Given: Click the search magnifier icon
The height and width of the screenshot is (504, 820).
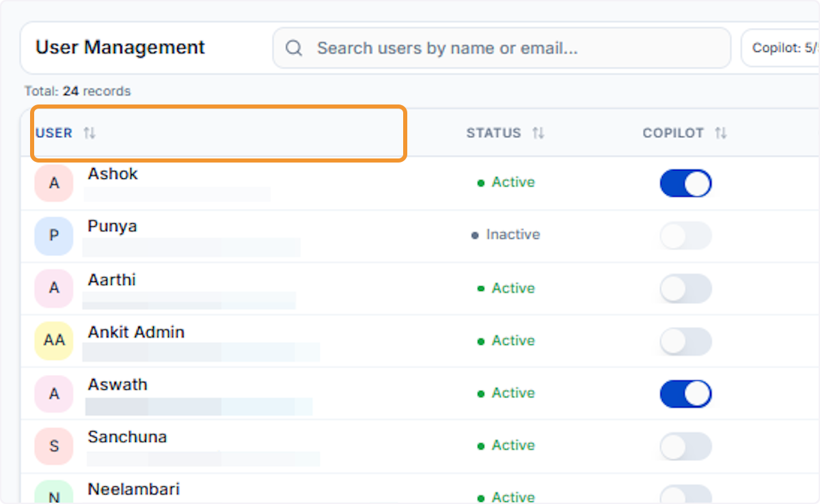Looking at the screenshot, I should click(294, 48).
